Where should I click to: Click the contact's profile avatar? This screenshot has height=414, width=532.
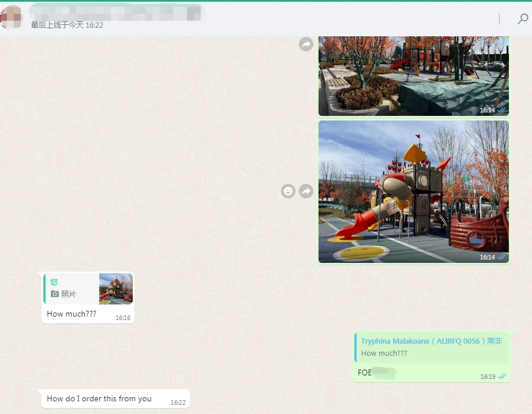pos(11,17)
